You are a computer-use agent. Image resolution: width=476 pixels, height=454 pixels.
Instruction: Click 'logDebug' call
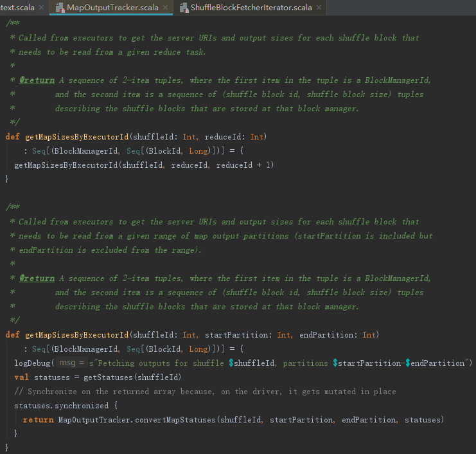tap(32, 363)
